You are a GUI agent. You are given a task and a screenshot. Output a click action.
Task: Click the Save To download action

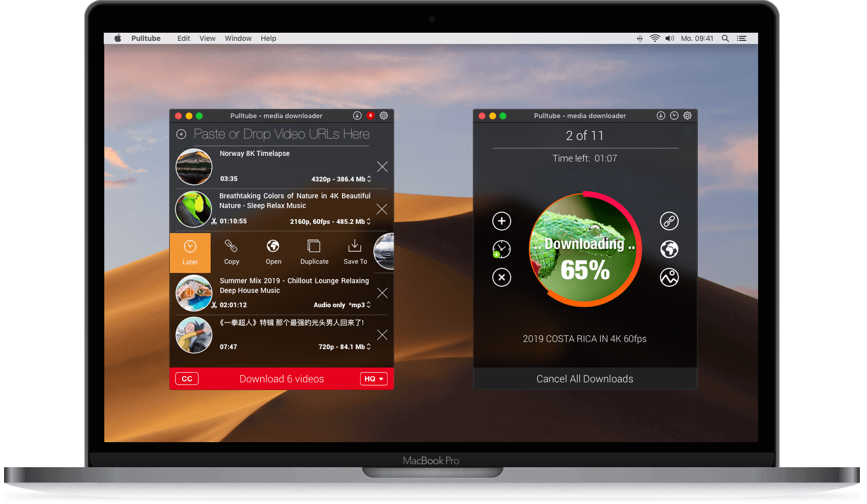pyautogui.click(x=355, y=253)
